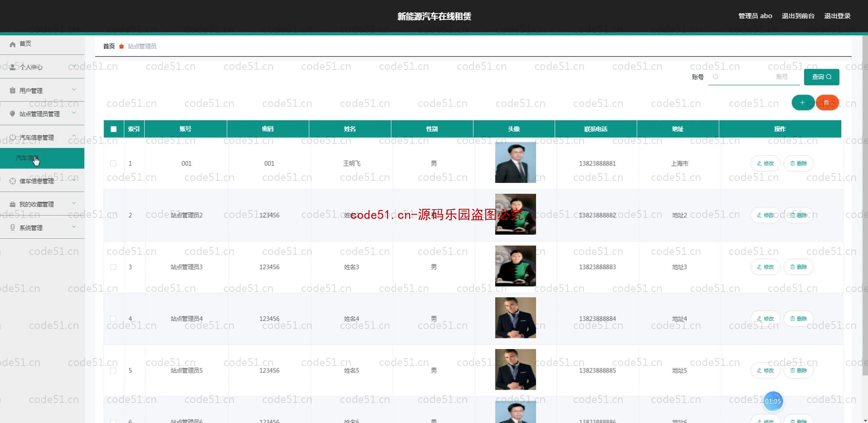Click the 首页 breadcrumb link
This screenshot has height=423, width=868.
109,46
